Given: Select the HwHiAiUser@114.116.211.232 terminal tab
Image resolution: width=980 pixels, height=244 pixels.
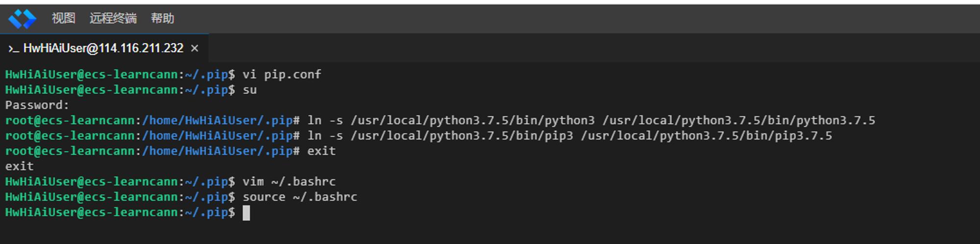Looking at the screenshot, I should pyautogui.click(x=104, y=48).
